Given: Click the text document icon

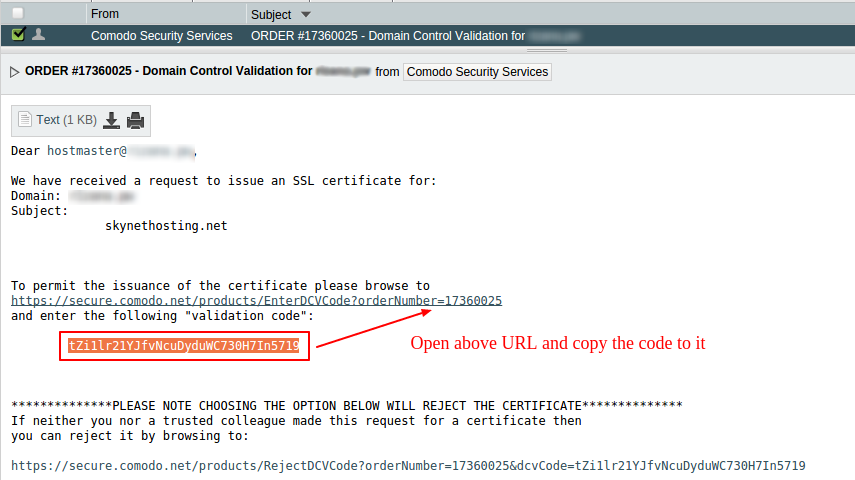Looking at the screenshot, I should [x=25, y=119].
